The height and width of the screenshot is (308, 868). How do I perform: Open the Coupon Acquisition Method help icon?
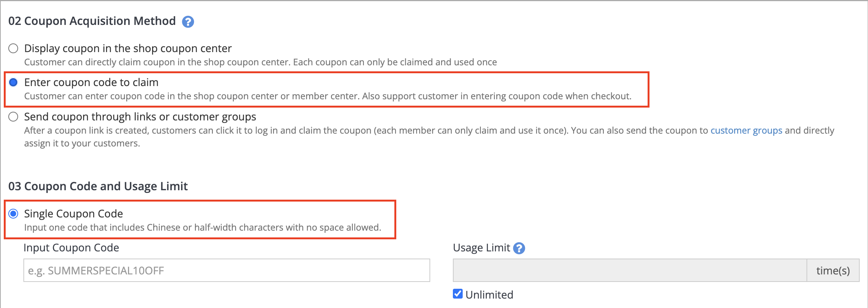(188, 22)
